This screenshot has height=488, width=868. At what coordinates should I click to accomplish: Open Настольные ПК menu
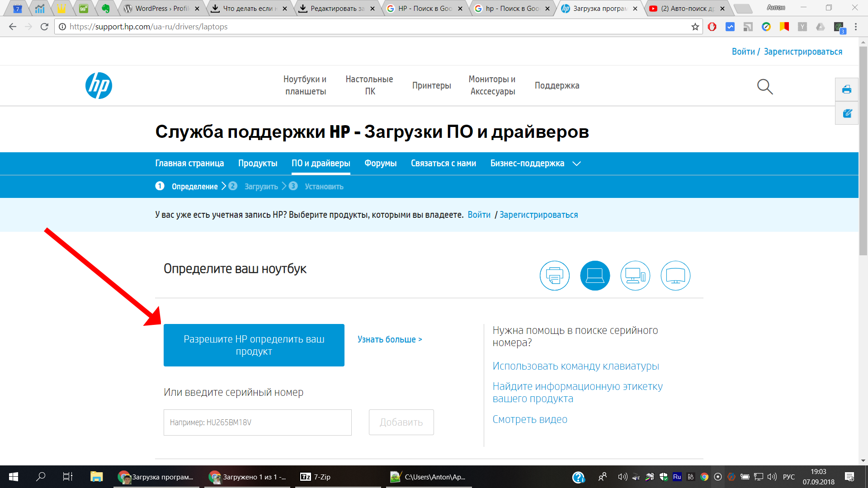[x=369, y=85]
